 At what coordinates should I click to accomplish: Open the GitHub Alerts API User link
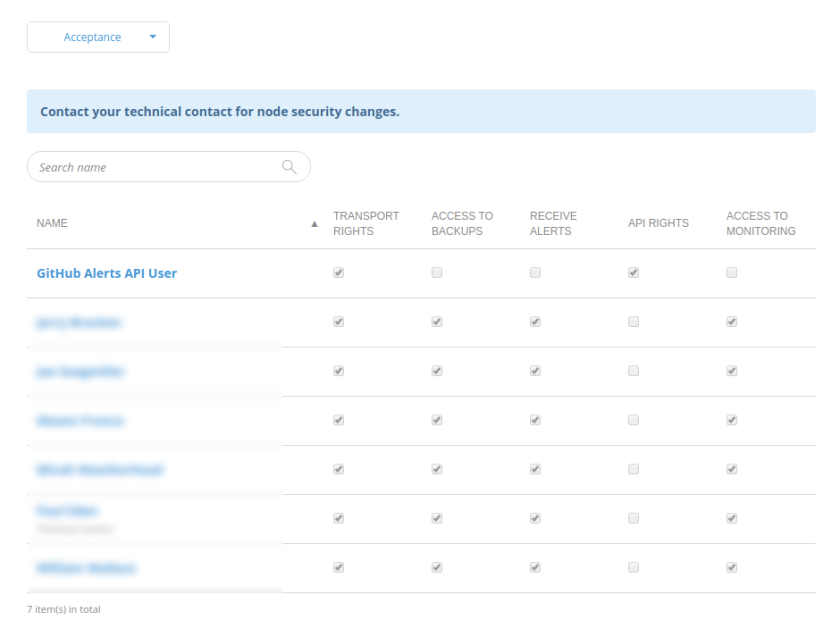pyautogui.click(x=107, y=273)
